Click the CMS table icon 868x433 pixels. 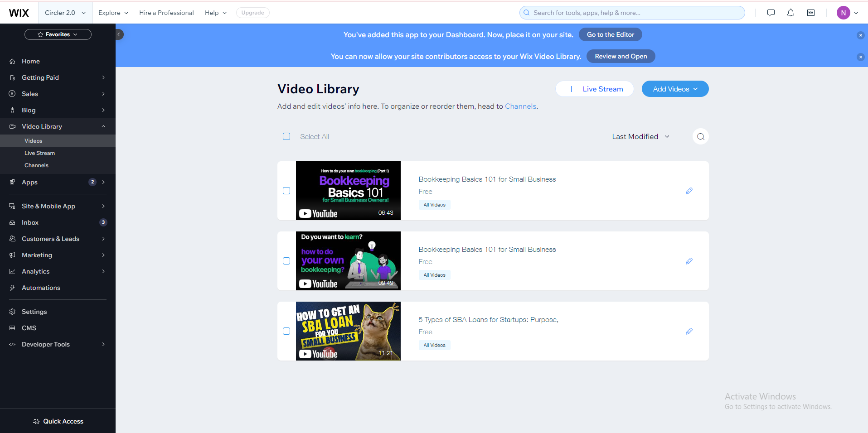coord(12,328)
